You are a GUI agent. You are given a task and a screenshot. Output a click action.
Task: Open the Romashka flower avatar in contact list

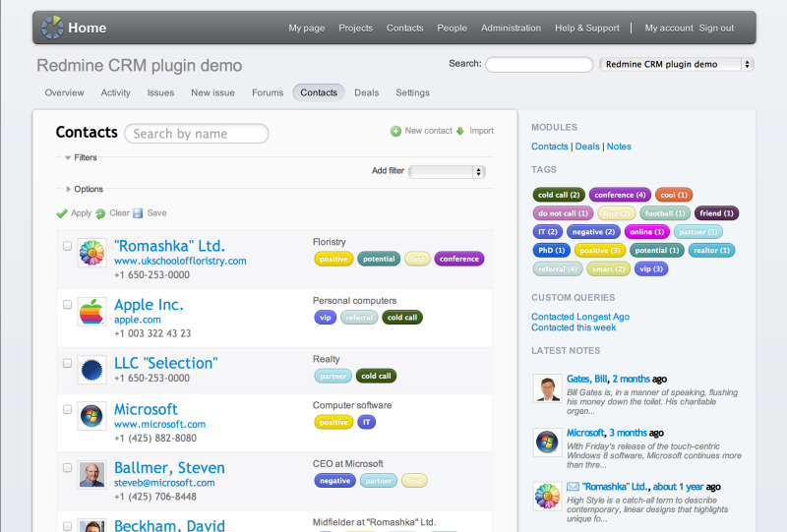[91, 253]
